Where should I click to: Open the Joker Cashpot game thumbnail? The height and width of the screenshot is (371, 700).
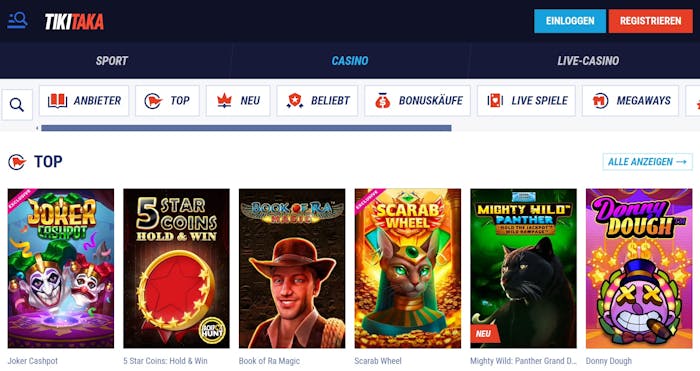click(61, 268)
